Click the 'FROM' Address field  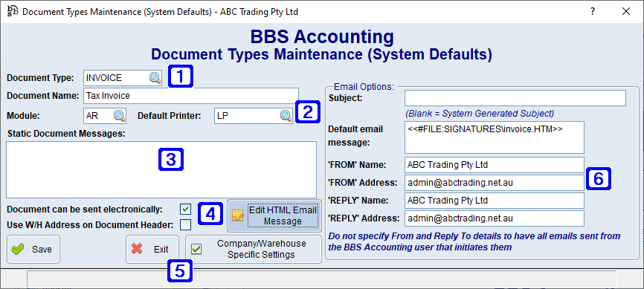click(494, 183)
